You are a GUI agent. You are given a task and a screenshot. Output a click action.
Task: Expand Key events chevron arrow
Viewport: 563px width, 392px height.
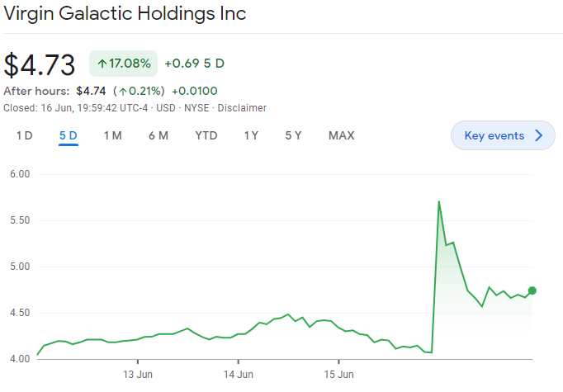tap(539, 135)
